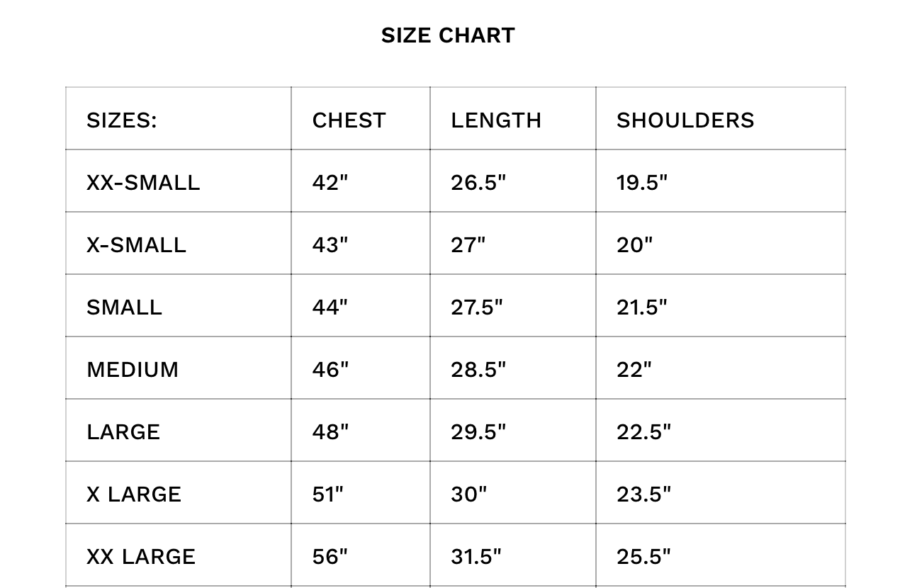Select the X LARGE size row label
900x588 pixels.
[134, 494]
